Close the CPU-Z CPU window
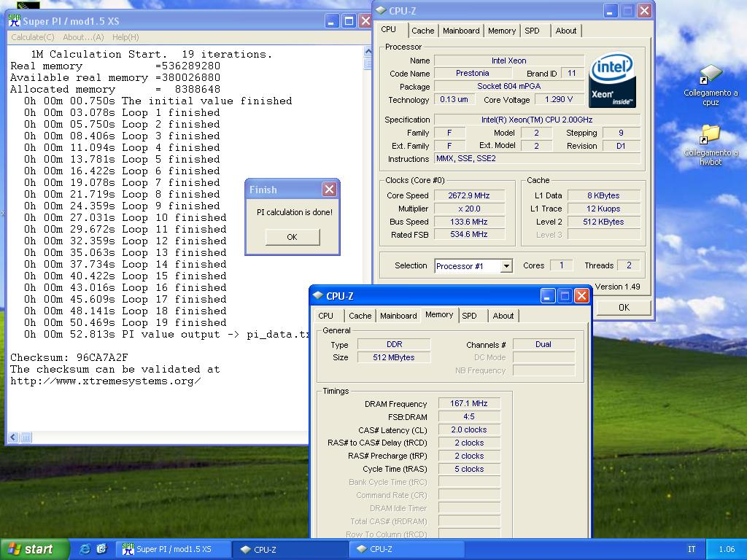The image size is (747, 560). (x=645, y=10)
